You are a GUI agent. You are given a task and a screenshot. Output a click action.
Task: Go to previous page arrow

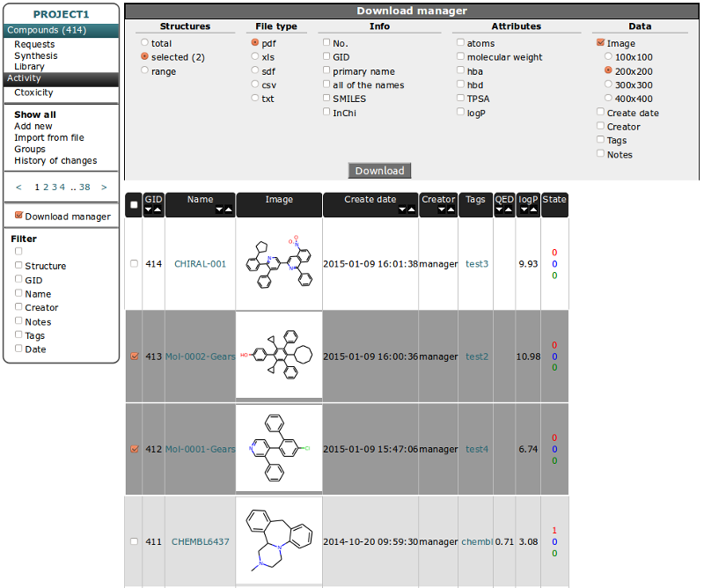(18, 187)
